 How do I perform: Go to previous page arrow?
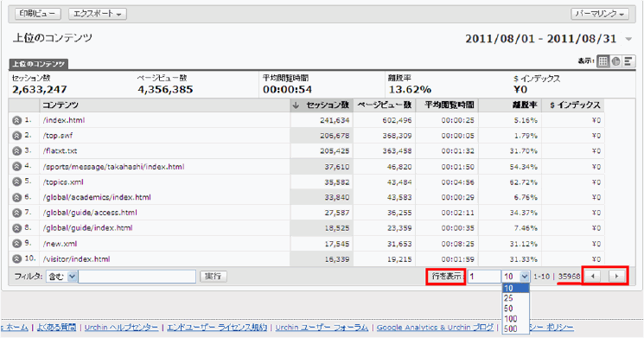[x=593, y=276]
